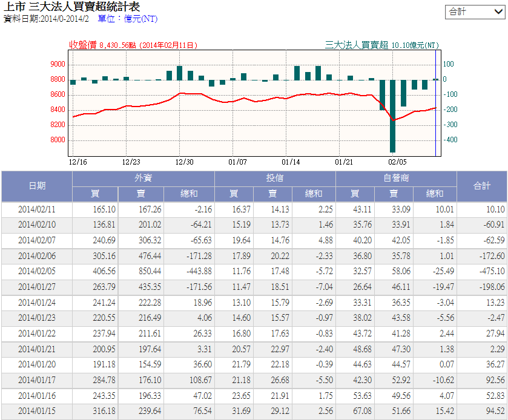Click the total value -62.59
Screen dimensions: 508x420
click(x=494, y=240)
